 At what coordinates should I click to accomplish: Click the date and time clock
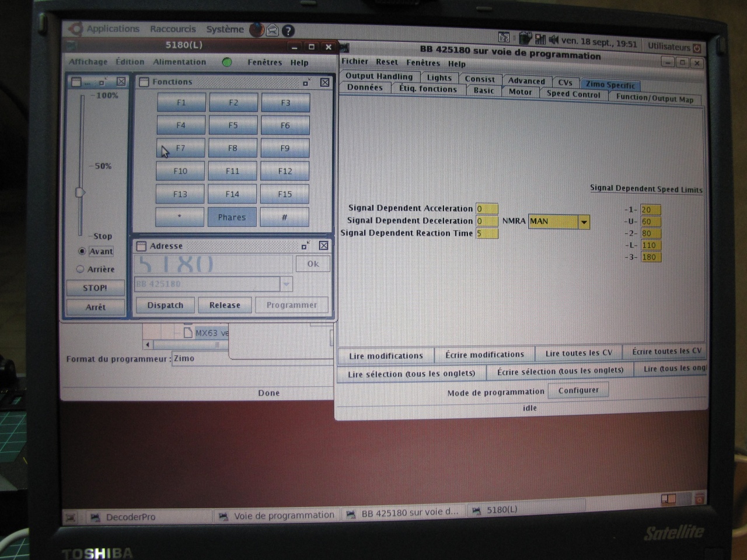tap(599, 42)
